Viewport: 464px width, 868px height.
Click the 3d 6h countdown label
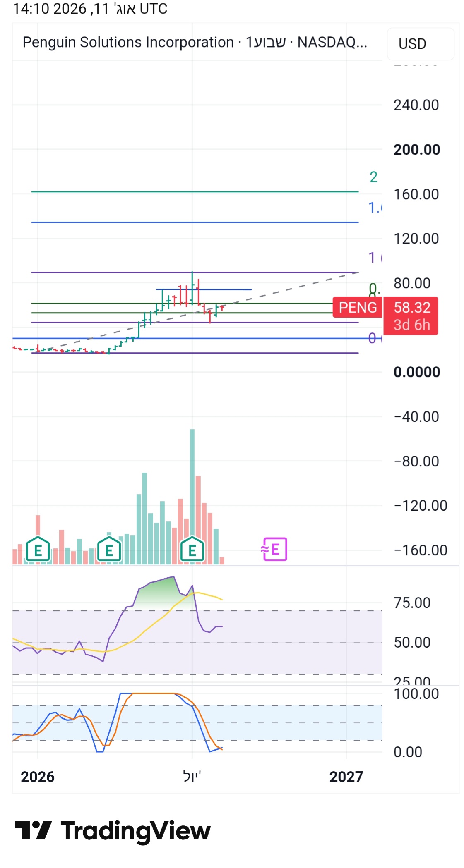coord(412,325)
